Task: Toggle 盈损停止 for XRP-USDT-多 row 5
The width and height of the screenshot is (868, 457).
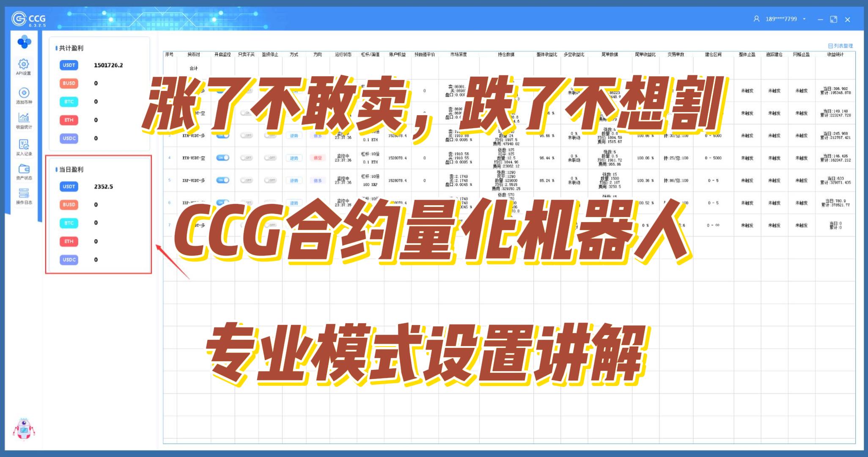Action: click(270, 180)
